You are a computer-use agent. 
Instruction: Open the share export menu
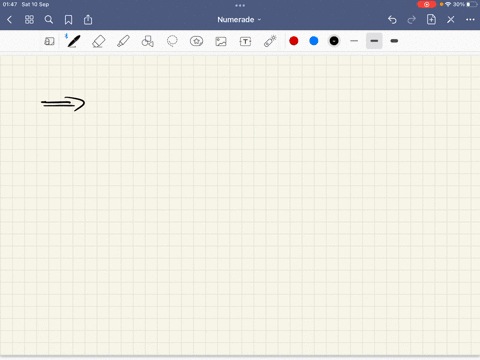(88, 19)
